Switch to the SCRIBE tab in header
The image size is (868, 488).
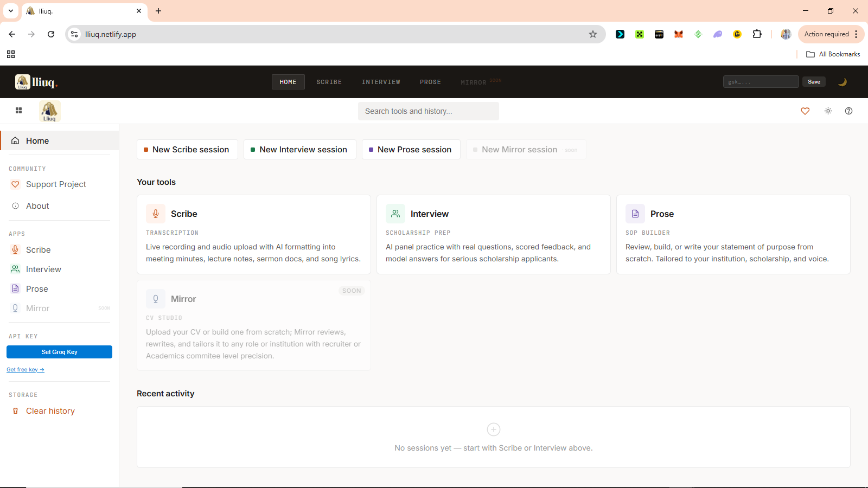[x=329, y=82]
